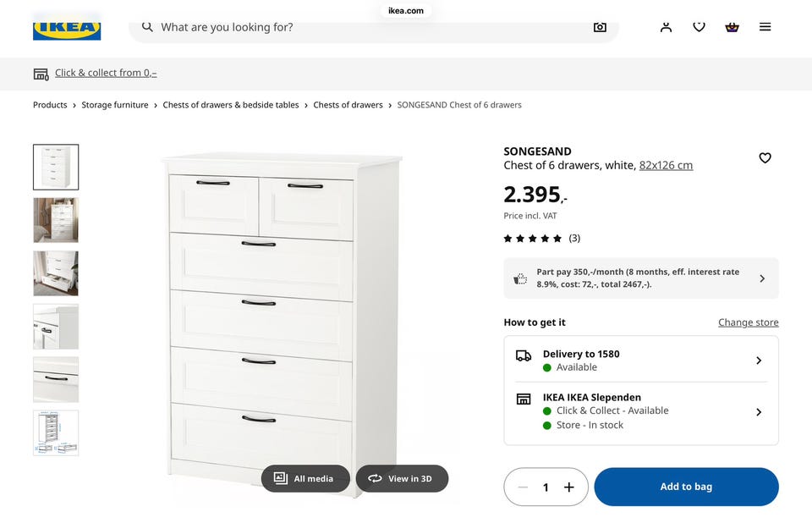This screenshot has height=523, width=812.
Task: Go to Storage furniture breadcrumb
Action: click(115, 105)
